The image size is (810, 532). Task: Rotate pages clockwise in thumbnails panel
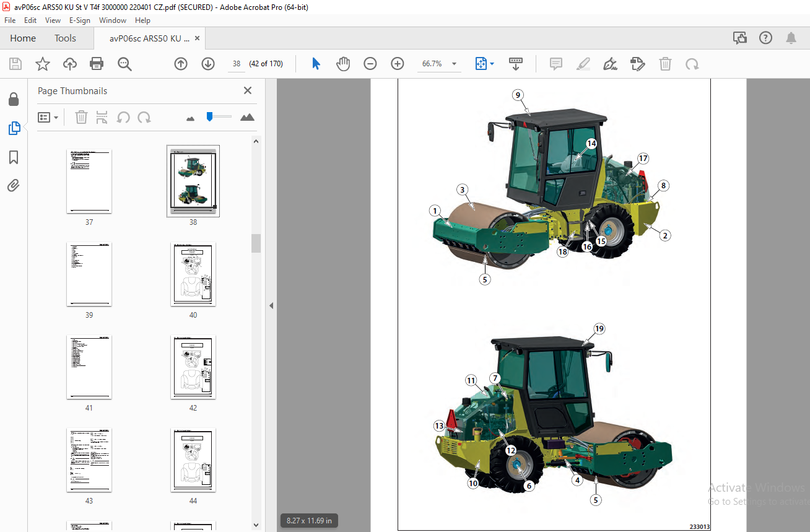point(144,117)
